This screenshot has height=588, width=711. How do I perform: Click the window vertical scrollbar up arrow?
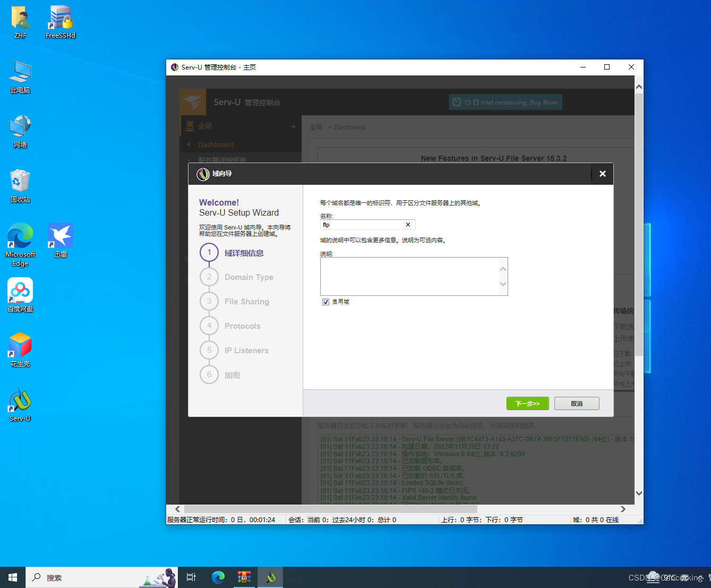(x=639, y=87)
